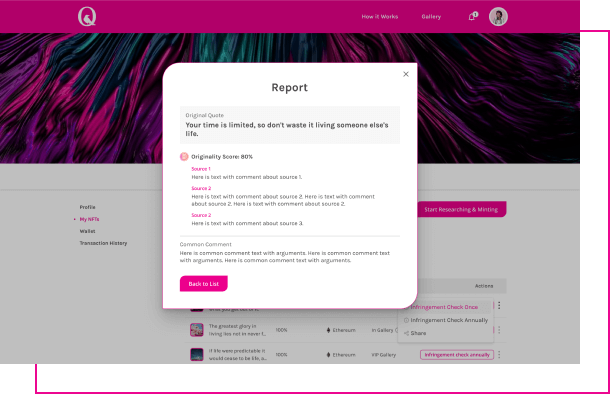Image resolution: width=610 pixels, height=394 pixels.
Task: Click Ethereum icon in life predictable row
Action: point(328,355)
